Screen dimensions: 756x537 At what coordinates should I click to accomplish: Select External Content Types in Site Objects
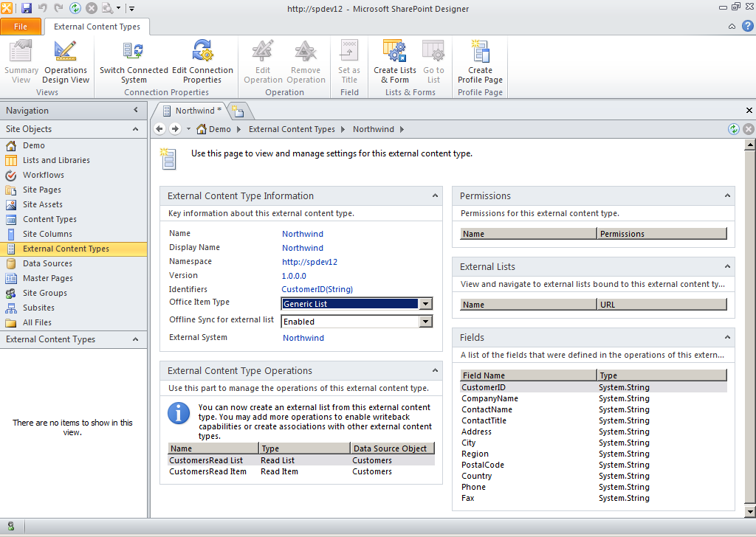(73, 249)
